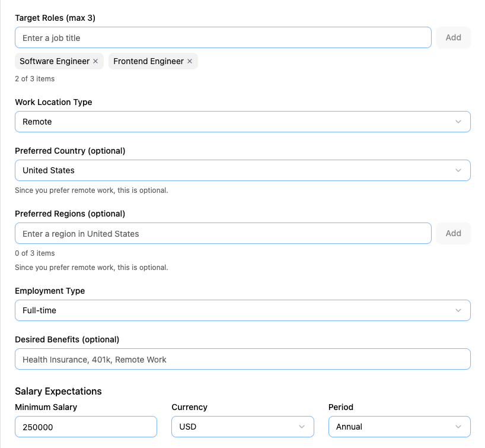Screen dimensions: 485x448
Task: Click the chevron on the Remote dropdown
Action: [458, 122]
